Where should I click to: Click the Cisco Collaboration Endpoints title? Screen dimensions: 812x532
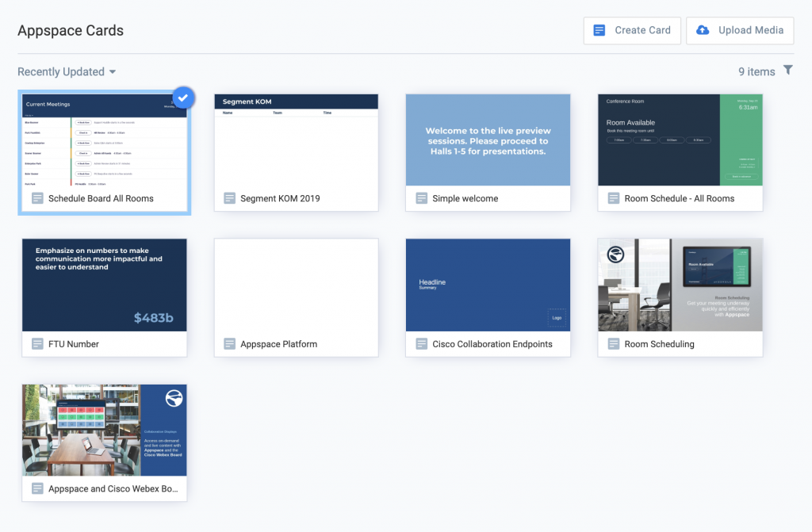click(492, 344)
